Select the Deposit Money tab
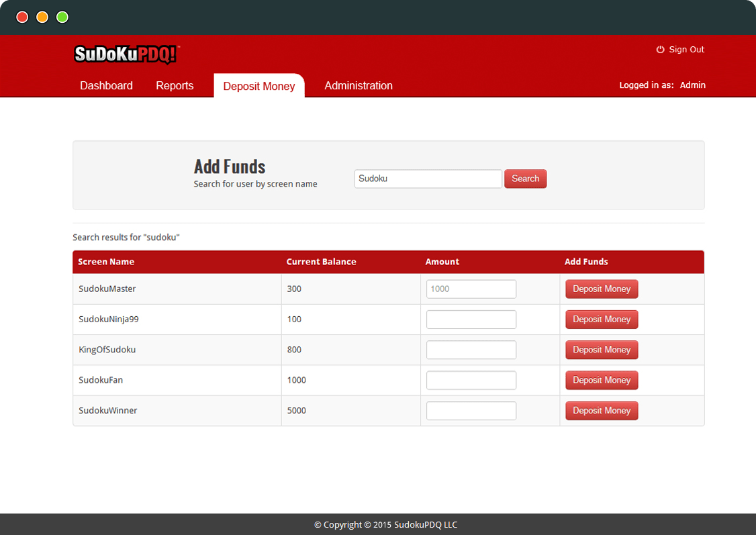The height and width of the screenshot is (535, 756). 259,86
